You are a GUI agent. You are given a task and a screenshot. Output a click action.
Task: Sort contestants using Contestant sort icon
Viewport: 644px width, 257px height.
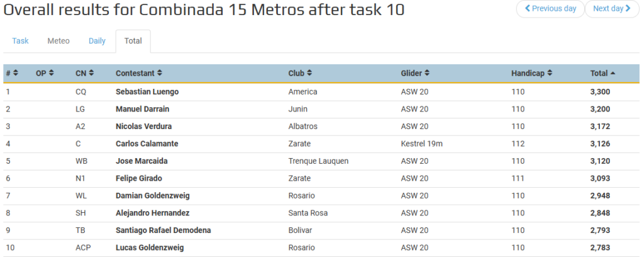click(159, 73)
